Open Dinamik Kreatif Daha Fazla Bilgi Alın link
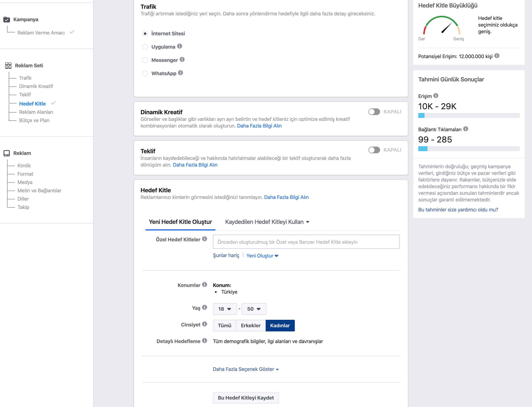Viewport: 532px width, 407px height. pos(259,126)
